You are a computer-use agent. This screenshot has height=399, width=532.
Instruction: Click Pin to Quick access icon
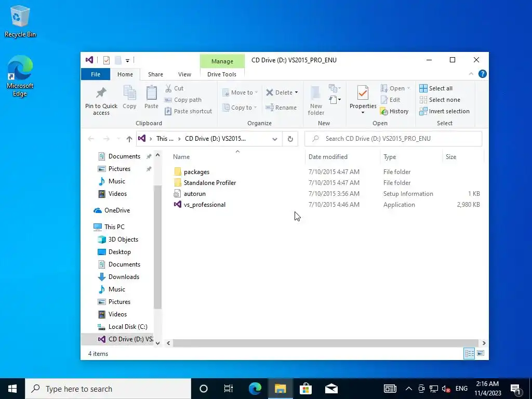pos(101,92)
